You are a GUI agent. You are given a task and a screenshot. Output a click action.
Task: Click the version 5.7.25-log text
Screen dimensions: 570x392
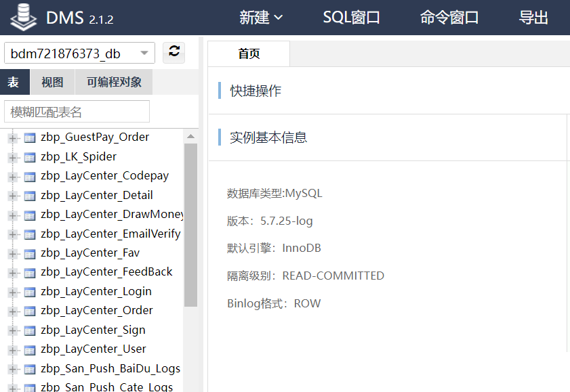pos(270,221)
